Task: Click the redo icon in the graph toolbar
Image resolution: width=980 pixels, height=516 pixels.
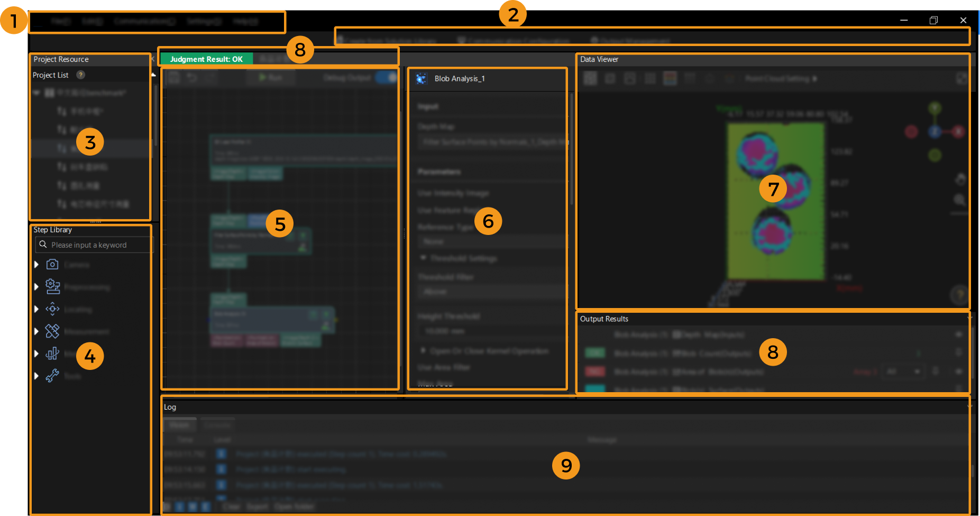Action: pos(210,77)
